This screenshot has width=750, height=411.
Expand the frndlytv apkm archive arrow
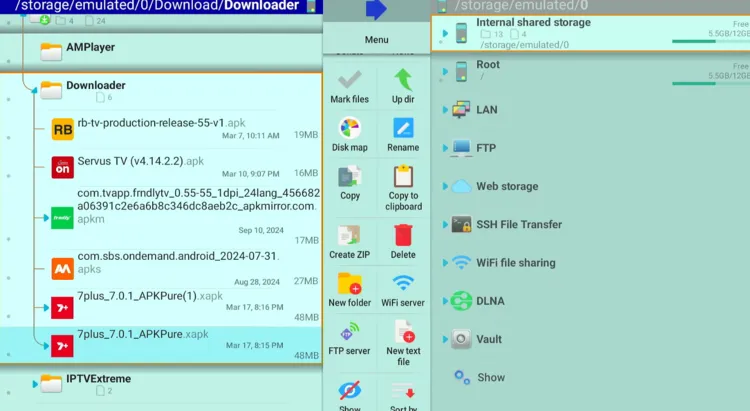point(46,218)
